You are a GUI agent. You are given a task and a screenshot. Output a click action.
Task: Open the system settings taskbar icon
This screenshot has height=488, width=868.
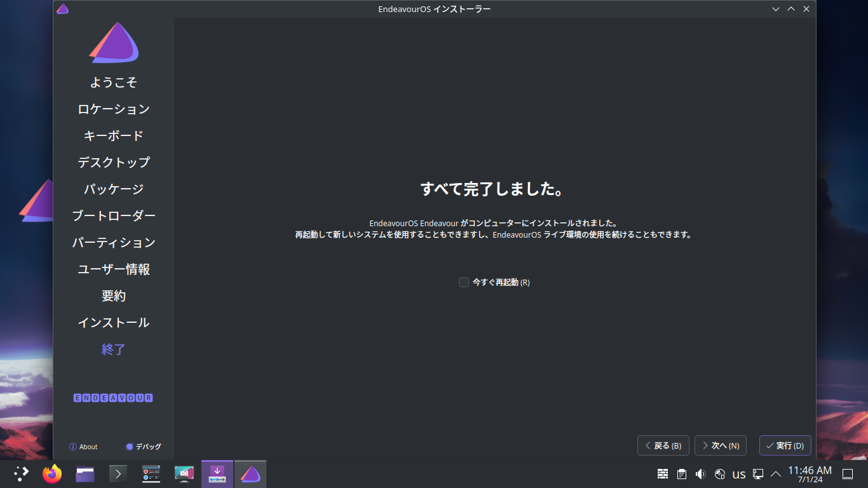(x=151, y=474)
